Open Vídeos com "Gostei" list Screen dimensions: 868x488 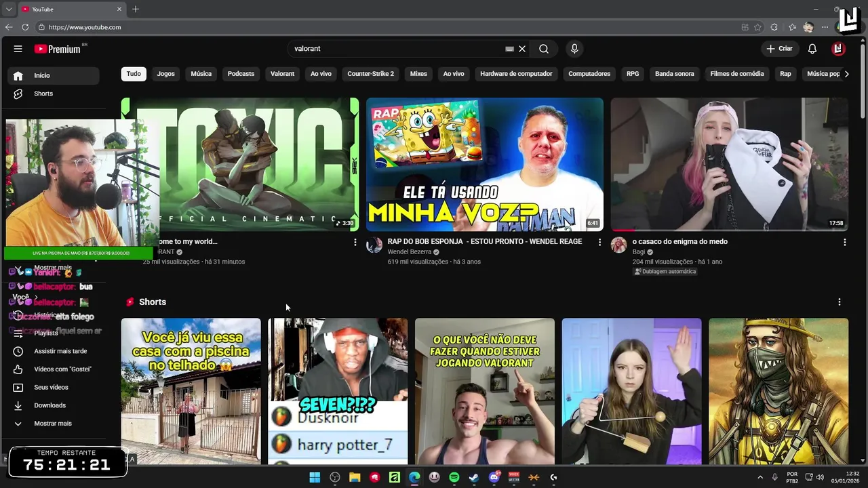click(54, 369)
